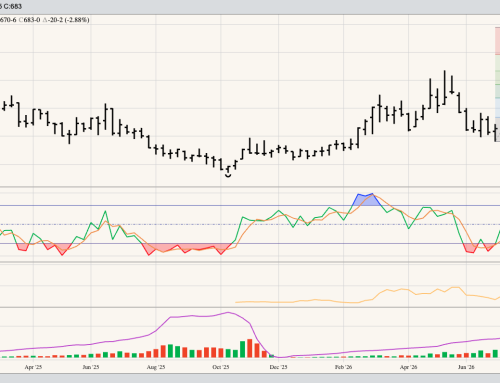This screenshot has height=383, width=500.
Task: Click the price bar low marked with arc in Oct '25
Action: coord(228,170)
